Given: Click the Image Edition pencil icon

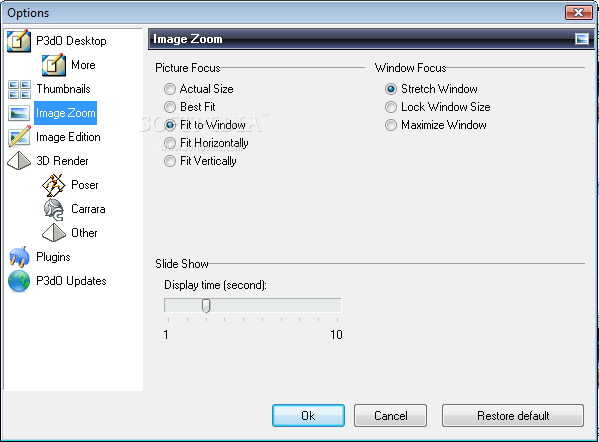Looking at the screenshot, I should click(x=19, y=136).
